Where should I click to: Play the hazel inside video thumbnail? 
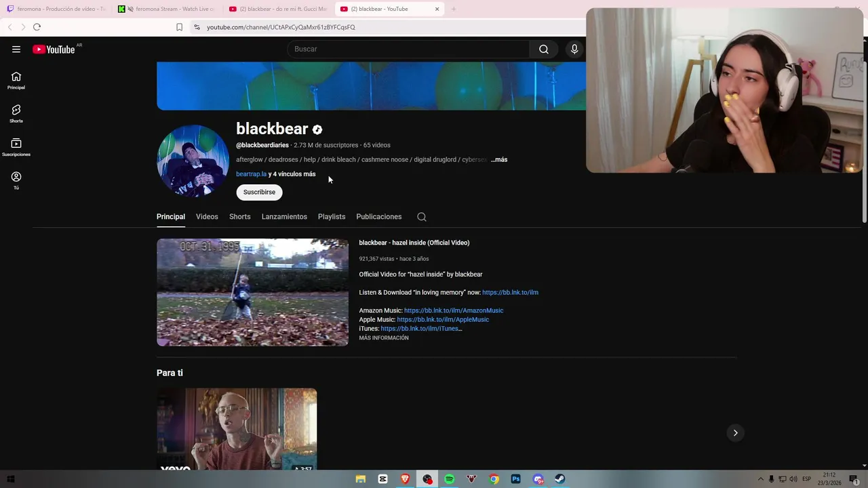tap(252, 292)
